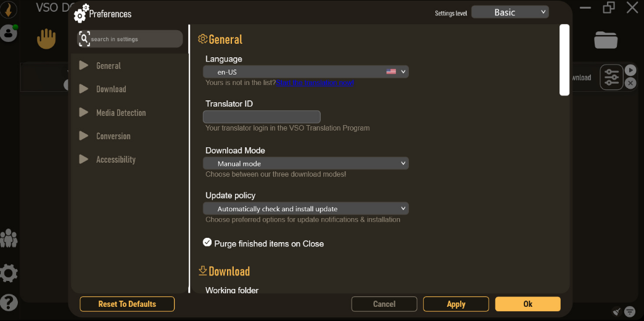Click the Cancel button
644x321 pixels.
[x=384, y=304]
